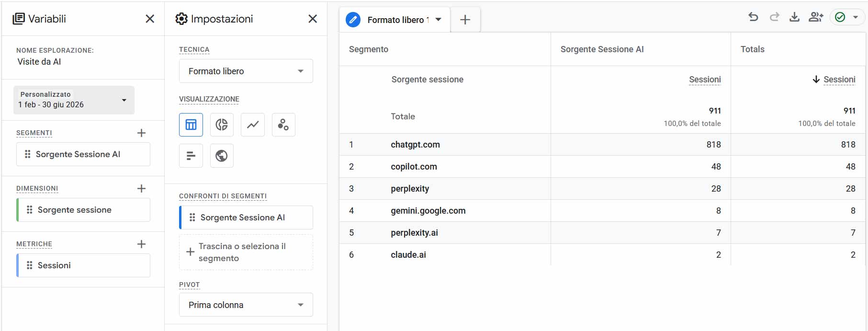Expand the Formato libero tab menu arrow
Viewport: 868px width, 331px height.
[x=438, y=20]
